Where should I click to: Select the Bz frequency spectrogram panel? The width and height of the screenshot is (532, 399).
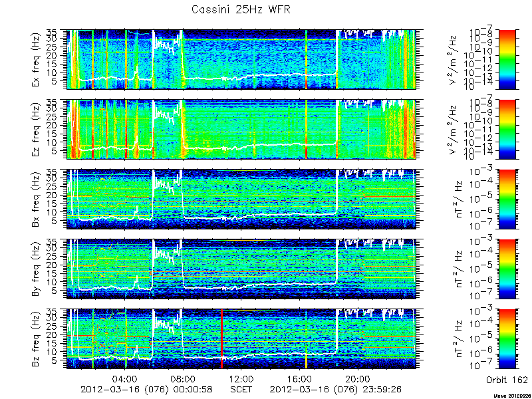point(241,339)
